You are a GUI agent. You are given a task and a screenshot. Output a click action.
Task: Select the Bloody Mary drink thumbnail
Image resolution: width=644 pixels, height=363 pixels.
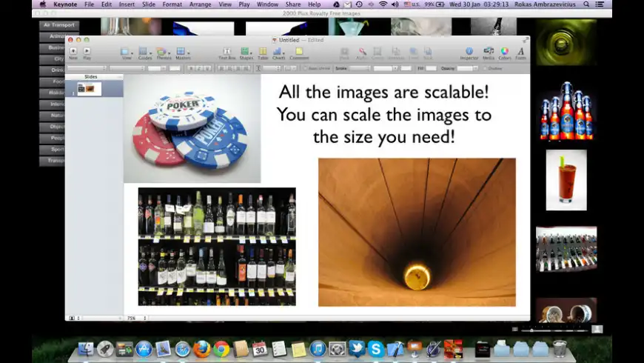[566, 180]
